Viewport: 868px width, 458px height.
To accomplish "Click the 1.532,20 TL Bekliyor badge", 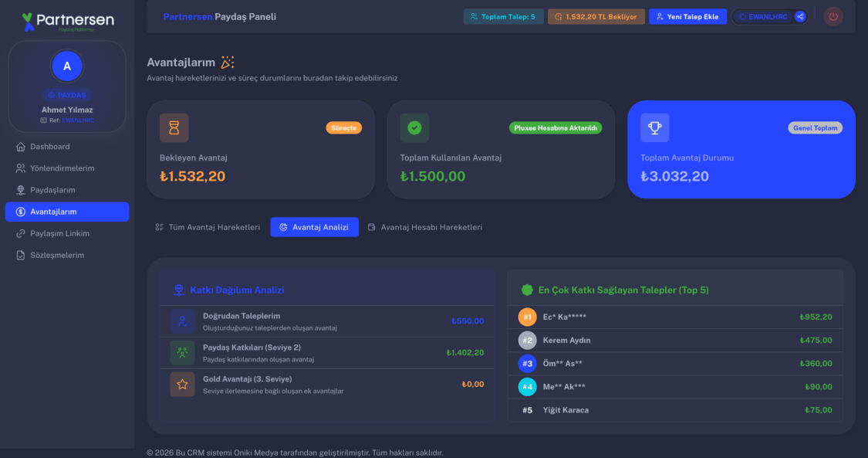I will pos(596,17).
